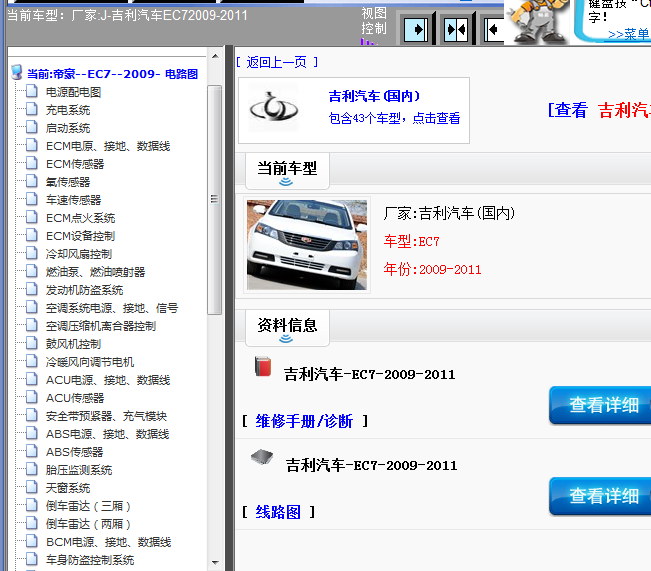
Task: Click the 查看 吉利汽 link at right
Action: click(599, 110)
